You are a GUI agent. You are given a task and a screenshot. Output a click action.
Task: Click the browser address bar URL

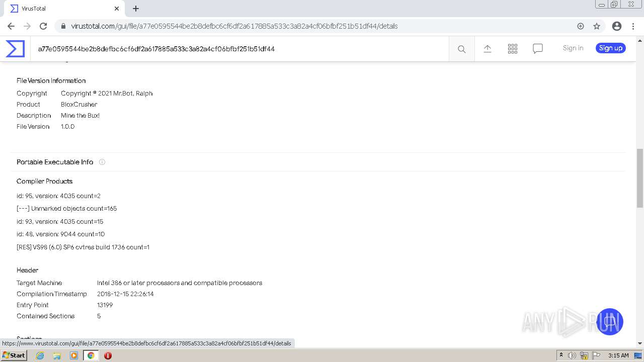(234, 26)
